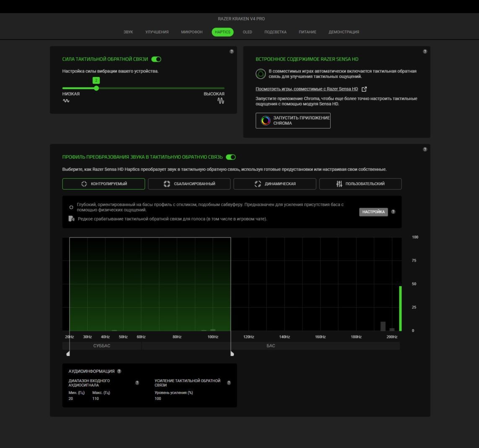
Task: Click the maximum frequency range handle at 110Hz
Action: 232,354
